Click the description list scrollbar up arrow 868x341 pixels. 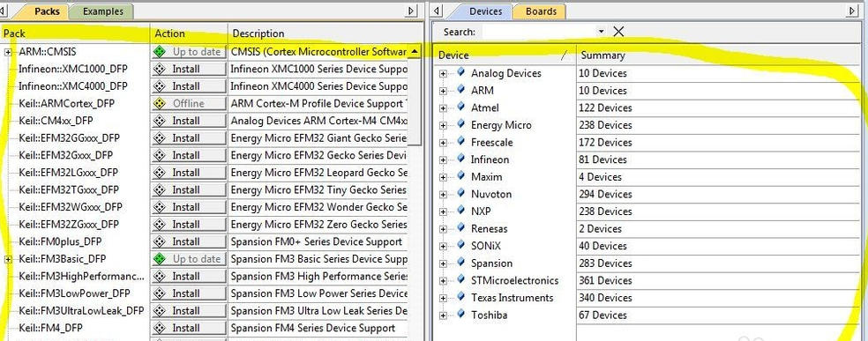pos(415,51)
